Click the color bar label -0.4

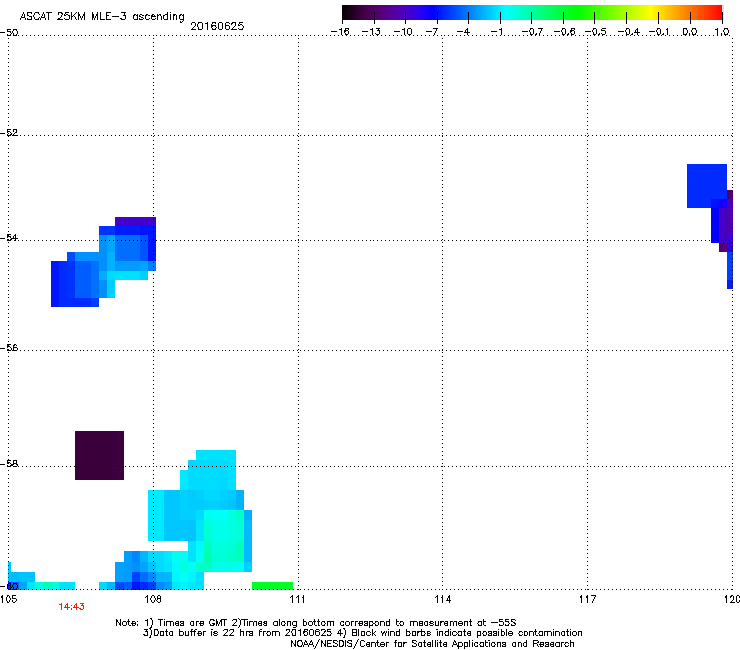(629, 32)
